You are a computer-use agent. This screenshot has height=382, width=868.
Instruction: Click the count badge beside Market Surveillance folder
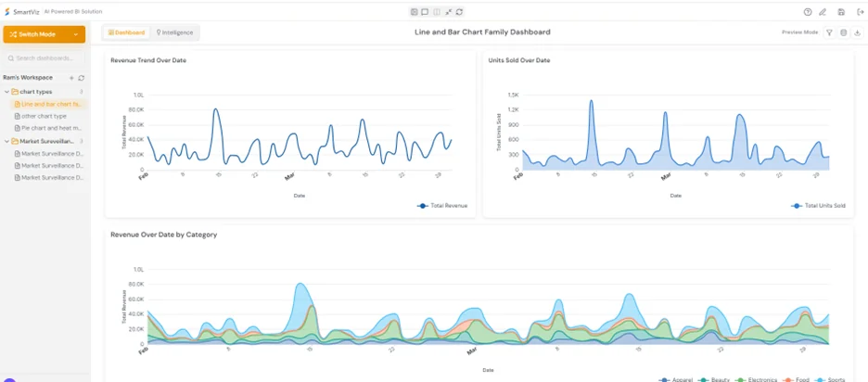(82, 141)
